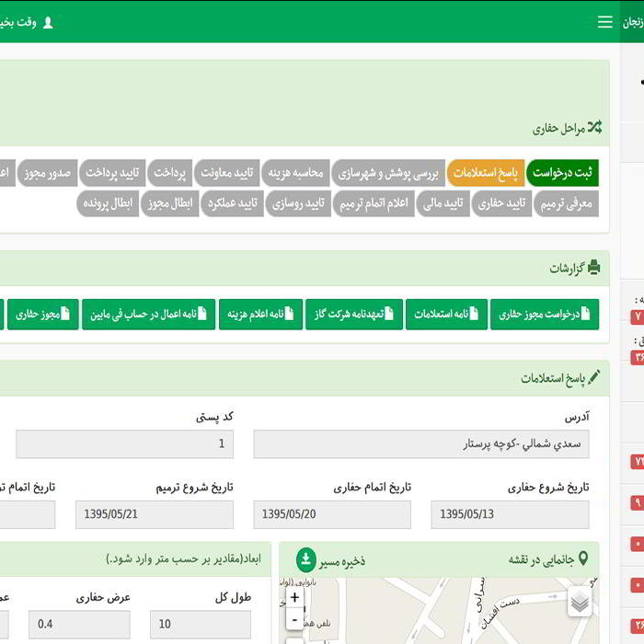The width and height of the screenshot is (644, 644).
Task: Select the ثبت درخواست stage
Action: point(561,173)
